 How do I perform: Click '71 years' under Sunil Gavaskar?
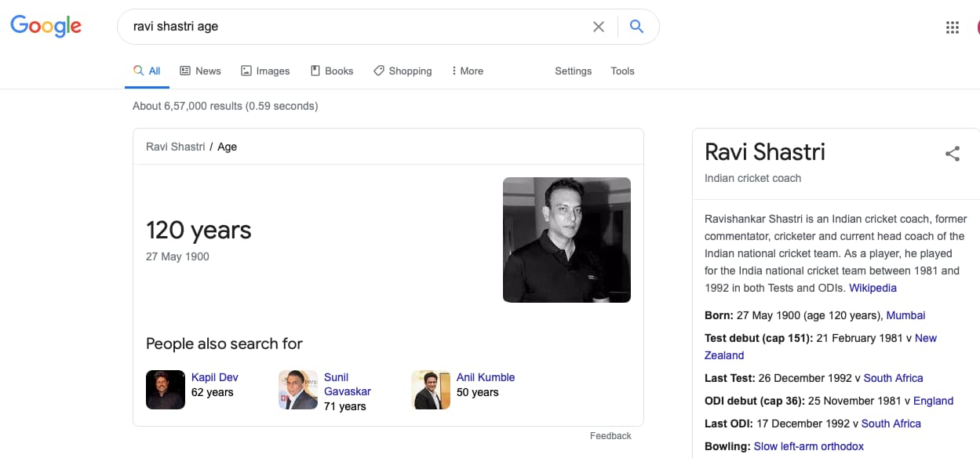tap(345, 406)
